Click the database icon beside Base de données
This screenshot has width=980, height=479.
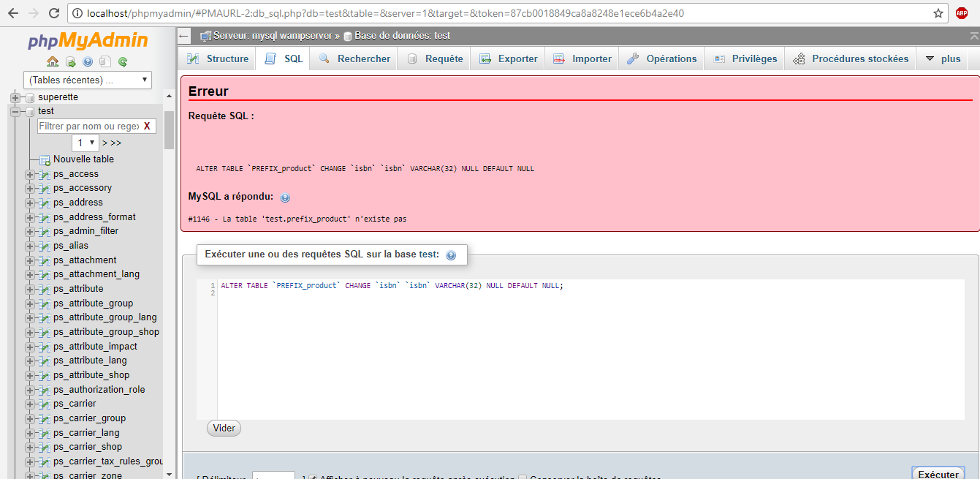tap(348, 36)
